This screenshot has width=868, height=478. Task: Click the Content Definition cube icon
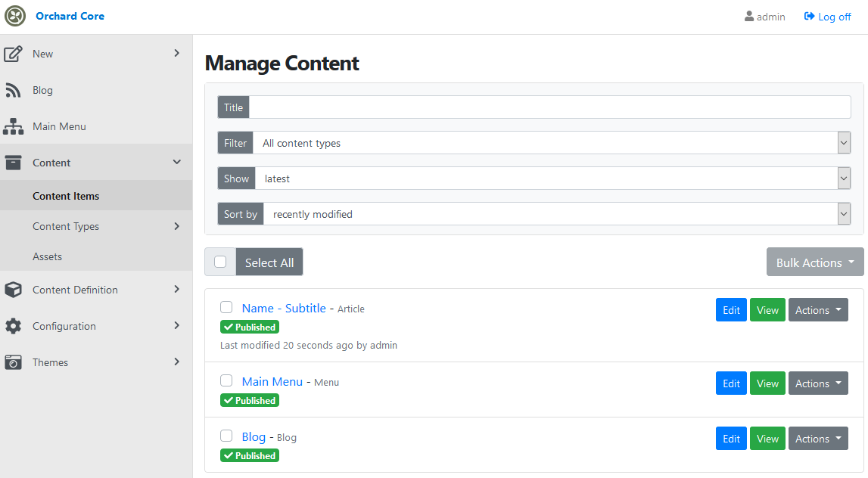click(13, 290)
